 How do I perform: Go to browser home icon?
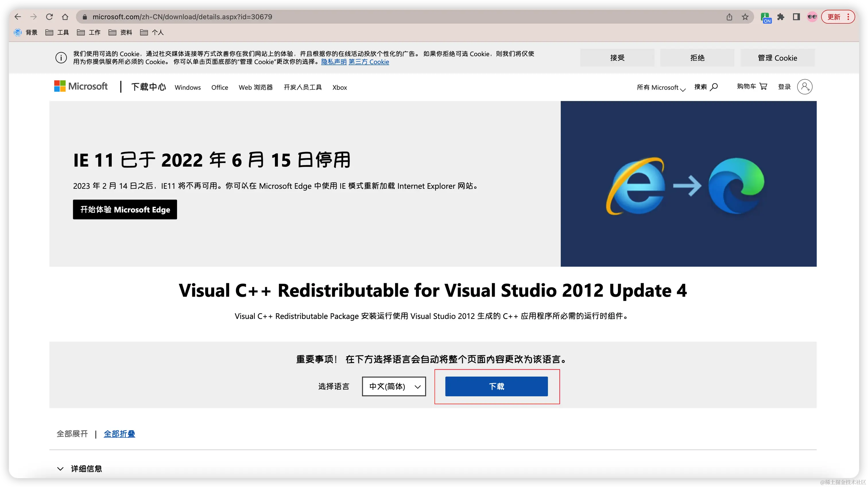pyautogui.click(x=65, y=17)
